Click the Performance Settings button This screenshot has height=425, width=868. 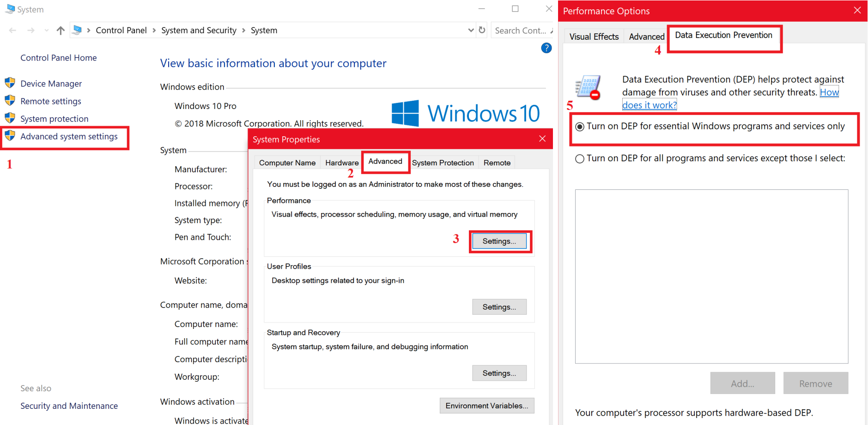pyautogui.click(x=499, y=241)
